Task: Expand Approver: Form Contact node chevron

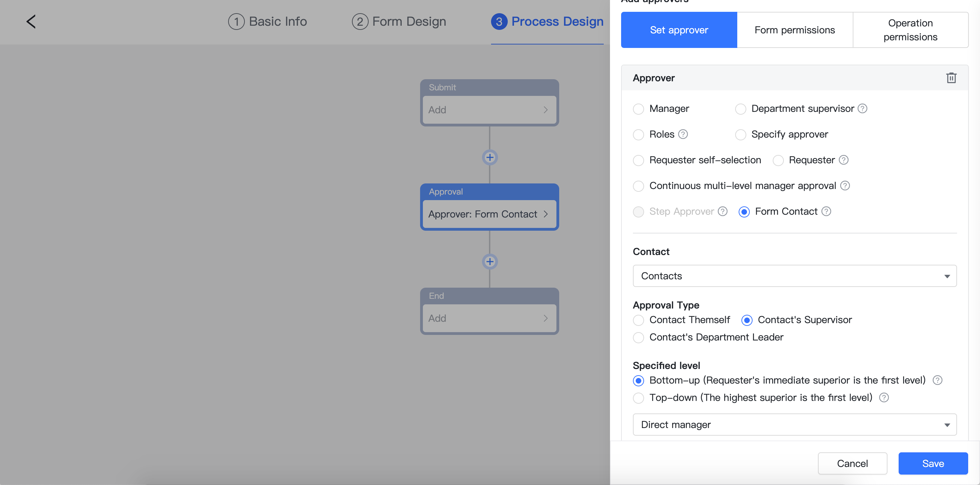Action: (x=546, y=214)
